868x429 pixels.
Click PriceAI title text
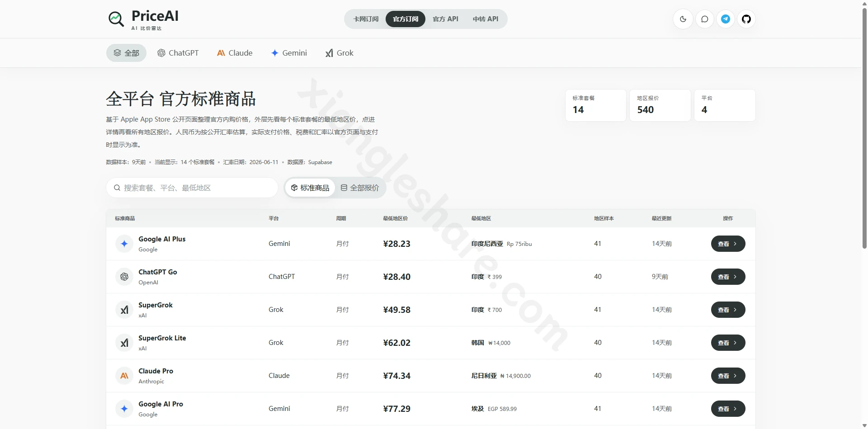[155, 16]
